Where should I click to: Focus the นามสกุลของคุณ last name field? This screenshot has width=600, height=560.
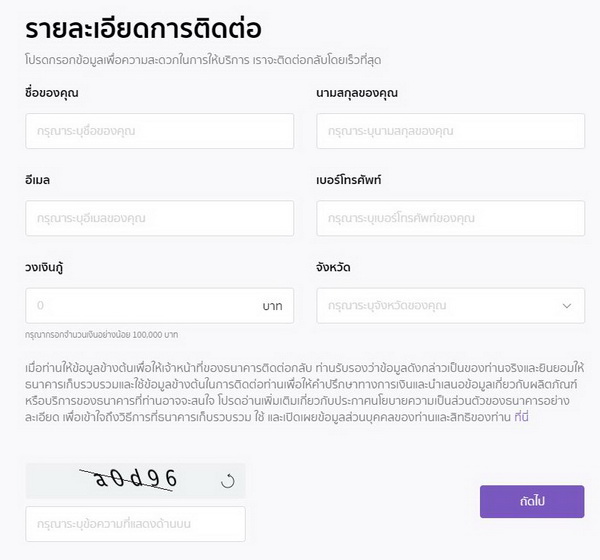pos(450,131)
